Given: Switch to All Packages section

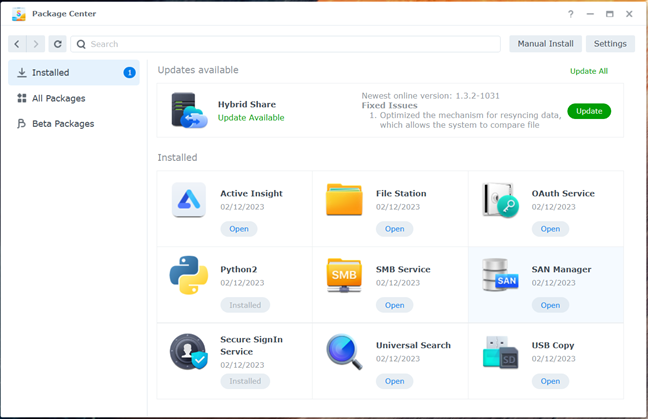Looking at the screenshot, I should click(74, 98).
